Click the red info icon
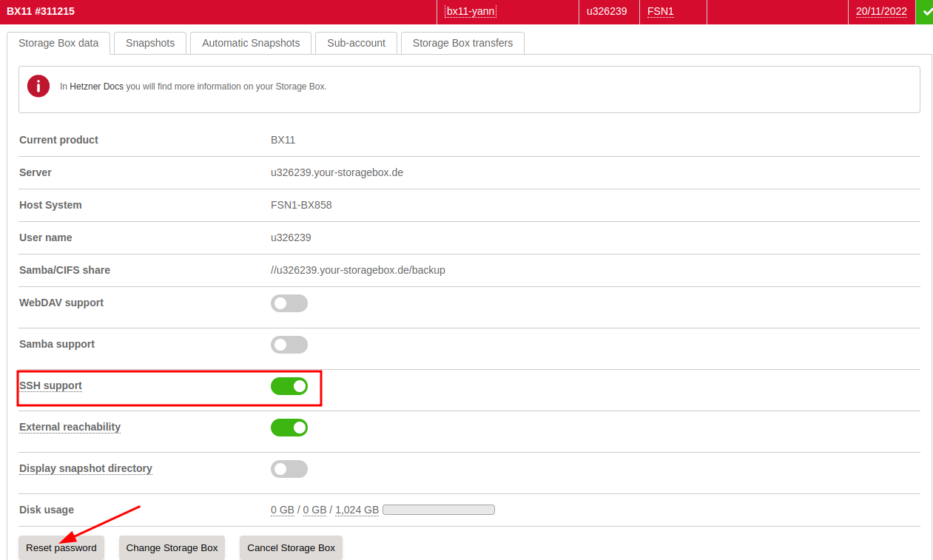This screenshot has width=933, height=560. point(38,86)
